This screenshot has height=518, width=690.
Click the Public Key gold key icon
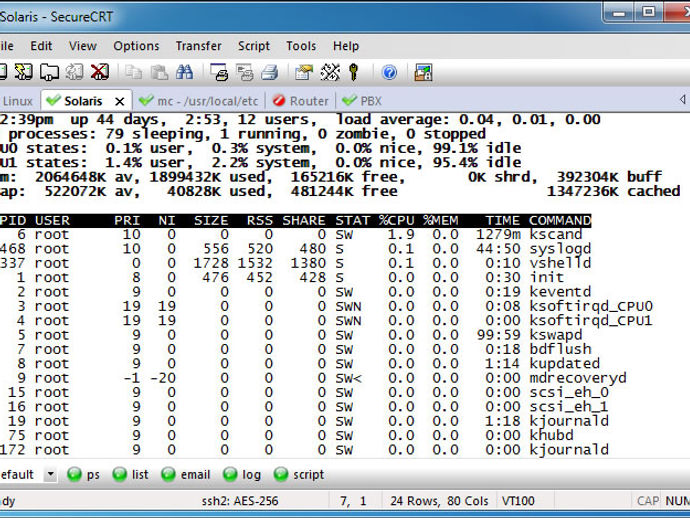[353, 72]
